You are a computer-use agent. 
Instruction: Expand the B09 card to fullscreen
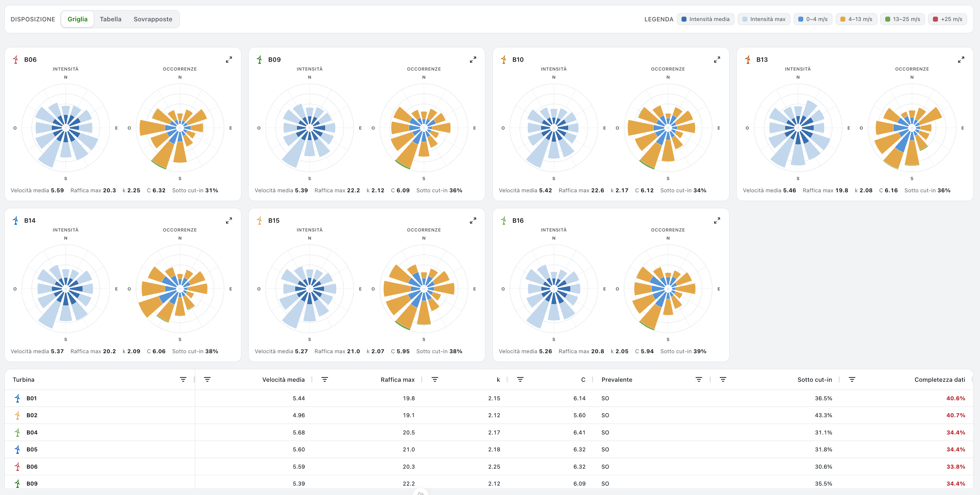(473, 60)
